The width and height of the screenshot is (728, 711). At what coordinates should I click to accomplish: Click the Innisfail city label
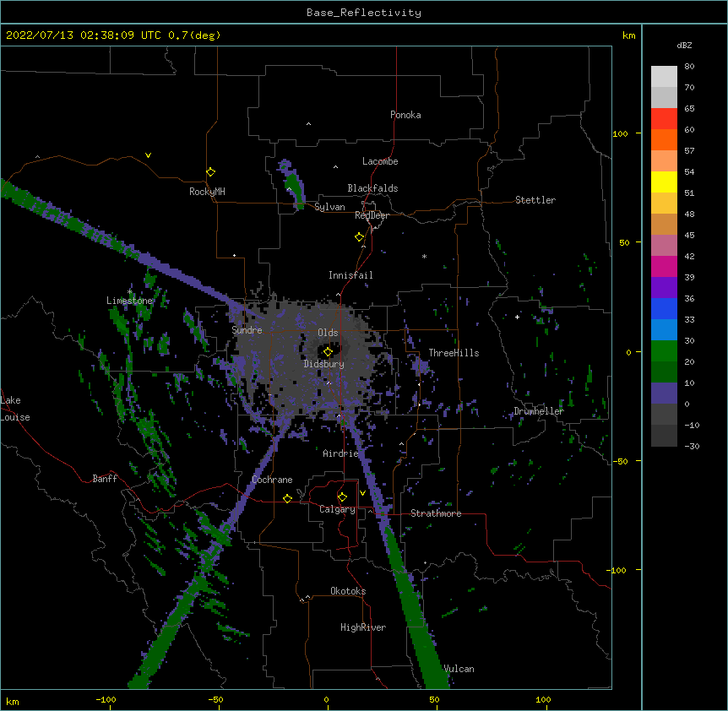click(x=350, y=275)
